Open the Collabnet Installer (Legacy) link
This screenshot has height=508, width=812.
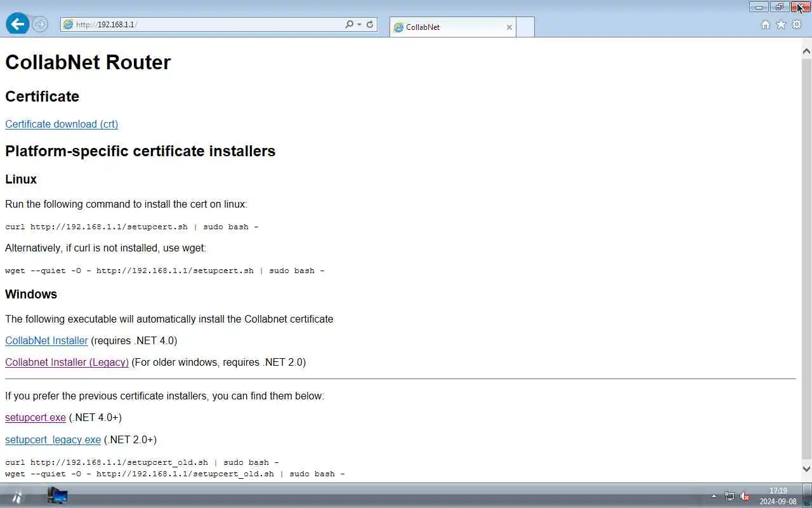[x=67, y=362]
